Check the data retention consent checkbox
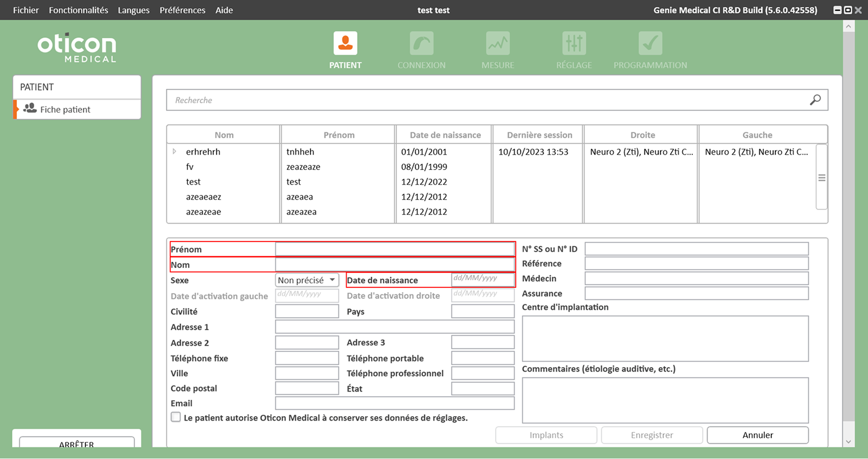Image resolution: width=868 pixels, height=459 pixels. coord(176,417)
